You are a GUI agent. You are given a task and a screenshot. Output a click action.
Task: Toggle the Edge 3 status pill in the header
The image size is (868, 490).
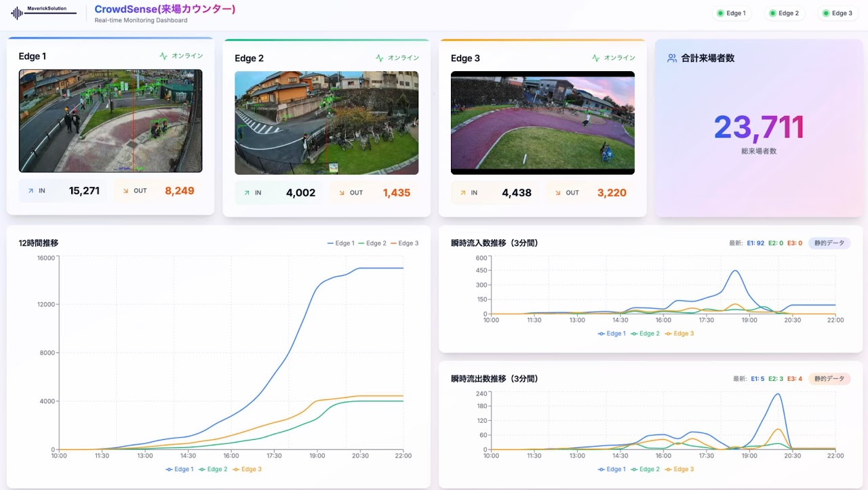tap(837, 13)
